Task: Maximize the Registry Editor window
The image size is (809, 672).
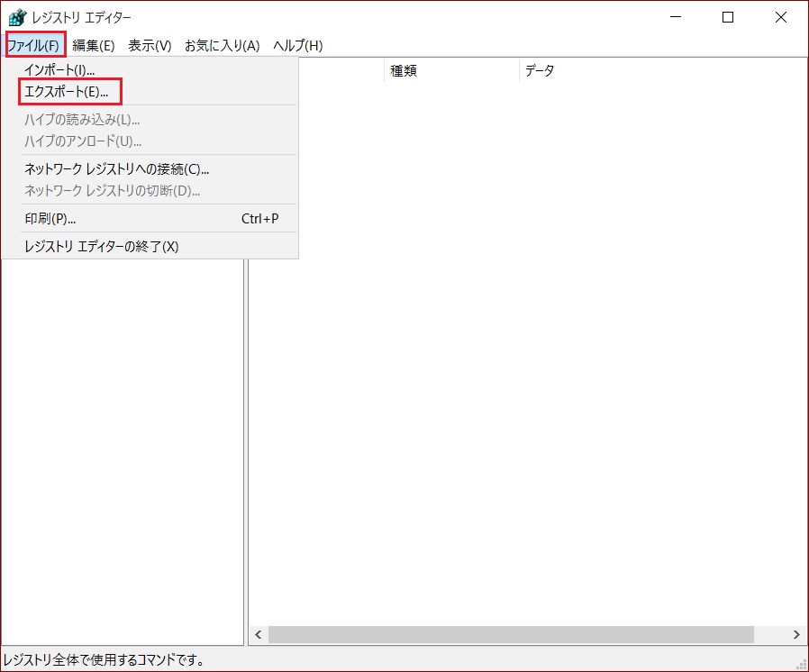Action: (x=728, y=17)
